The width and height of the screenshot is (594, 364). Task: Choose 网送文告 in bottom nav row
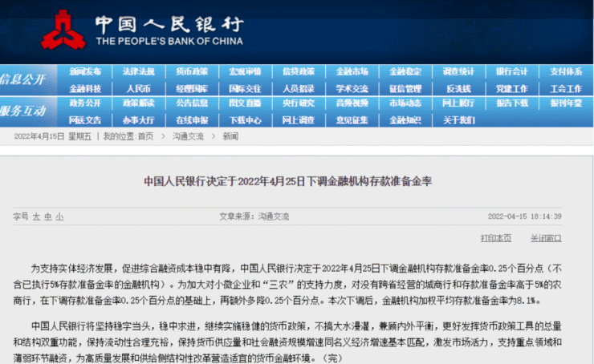tap(85, 120)
